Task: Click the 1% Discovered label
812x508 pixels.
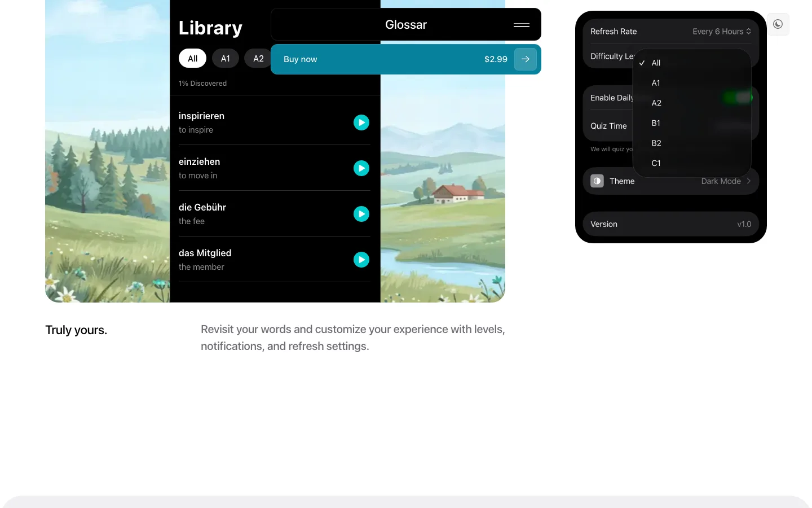Action: tap(202, 84)
